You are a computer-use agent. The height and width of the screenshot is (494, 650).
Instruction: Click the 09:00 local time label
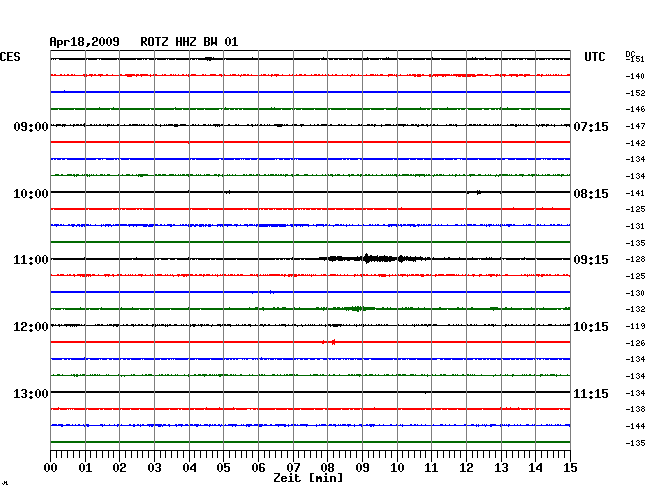pyautogui.click(x=31, y=126)
